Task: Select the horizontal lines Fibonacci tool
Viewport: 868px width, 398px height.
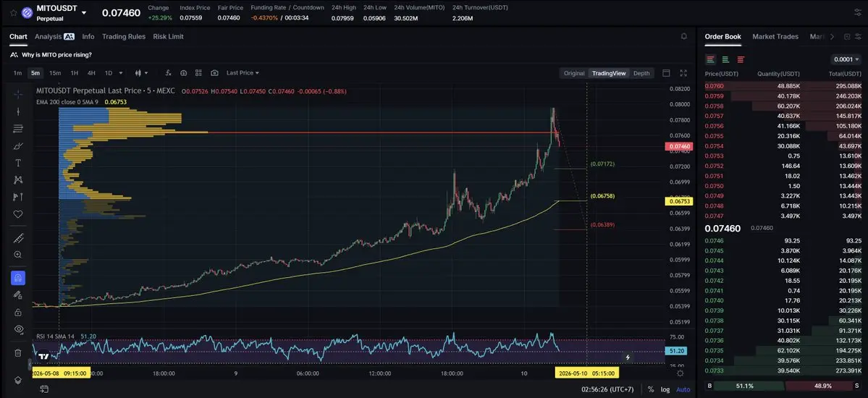Action: point(17,128)
